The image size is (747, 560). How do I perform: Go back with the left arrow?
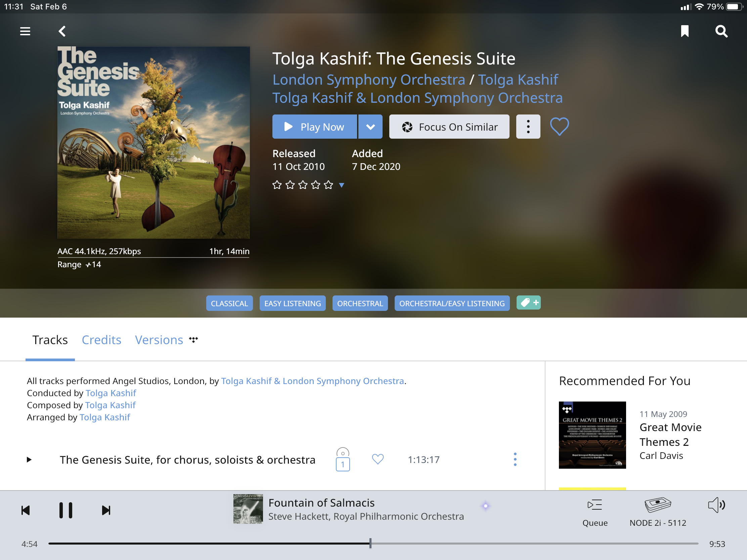pos(62,32)
